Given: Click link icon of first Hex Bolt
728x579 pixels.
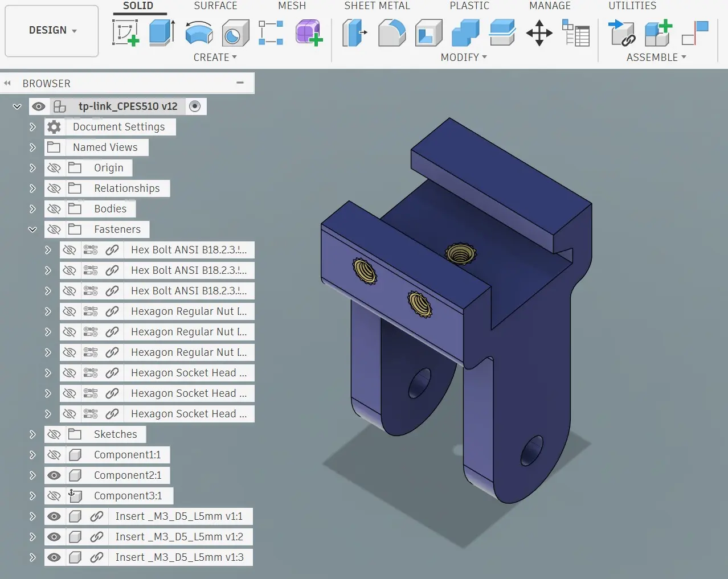Looking at the screenshot, I should tap(112, 250).
